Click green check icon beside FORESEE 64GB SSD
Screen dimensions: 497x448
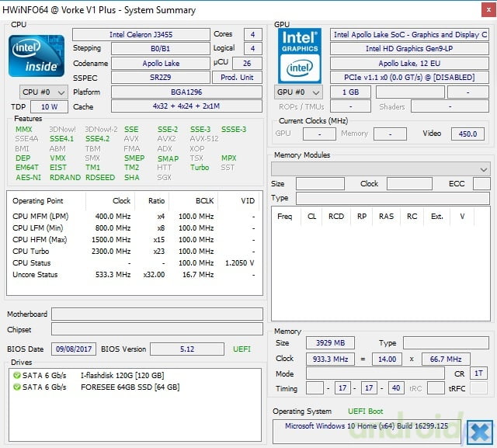[x=17, y=387]
